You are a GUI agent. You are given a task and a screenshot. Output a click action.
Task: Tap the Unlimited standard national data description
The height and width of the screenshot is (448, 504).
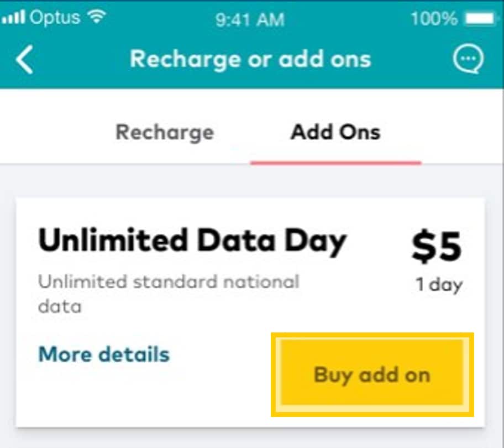pos(169,293)
